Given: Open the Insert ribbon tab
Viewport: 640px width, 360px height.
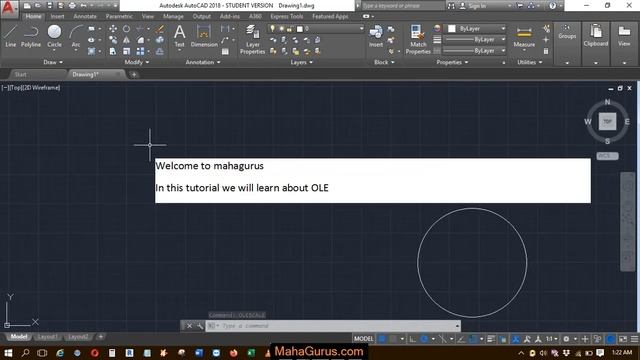Looking at the screenshot, I should (x=57, y=16).
